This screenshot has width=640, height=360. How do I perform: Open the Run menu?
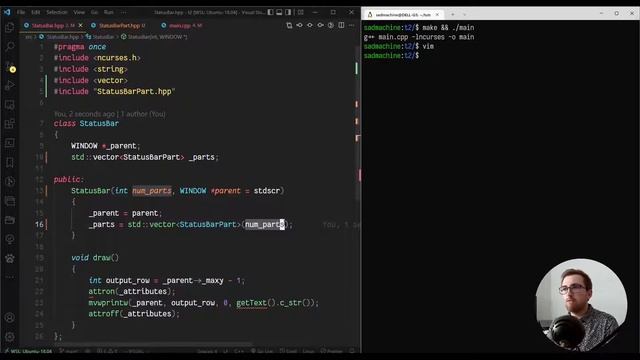(108, 12)
